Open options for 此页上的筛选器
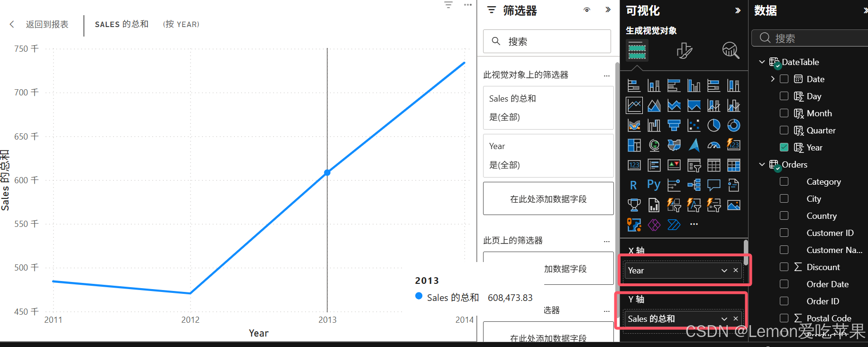Viewport: 868px width, 347px height. tap(606, 242)
